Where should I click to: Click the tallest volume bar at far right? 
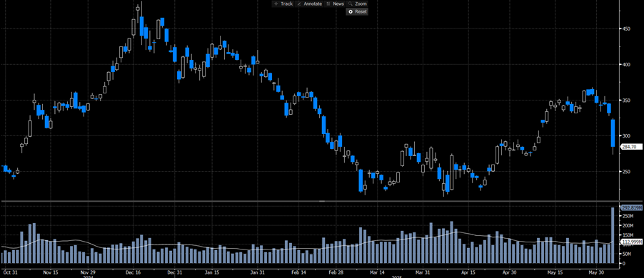click(613, 235)
